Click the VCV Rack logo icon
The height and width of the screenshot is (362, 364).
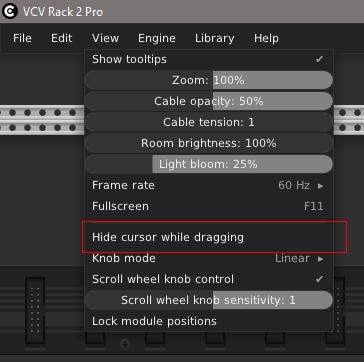click(x=10, y=12)
